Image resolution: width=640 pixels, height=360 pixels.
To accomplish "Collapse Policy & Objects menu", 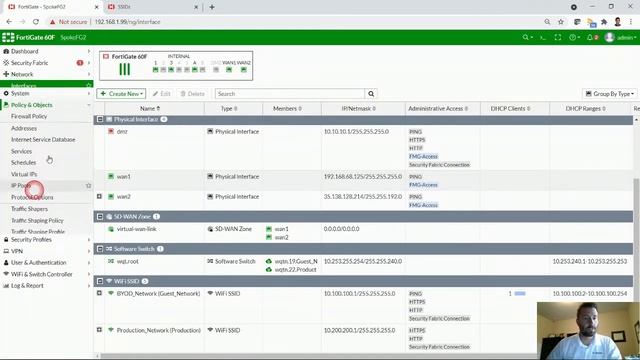I will click(47, 105).
